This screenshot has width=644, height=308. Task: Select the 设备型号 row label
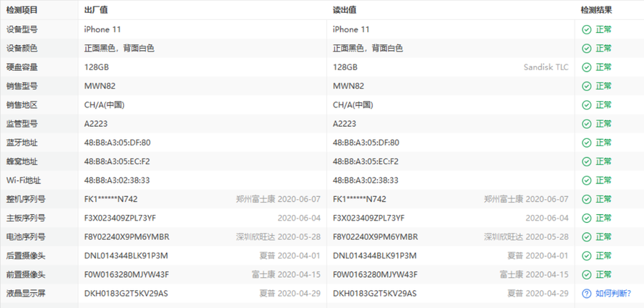[21, 29]
